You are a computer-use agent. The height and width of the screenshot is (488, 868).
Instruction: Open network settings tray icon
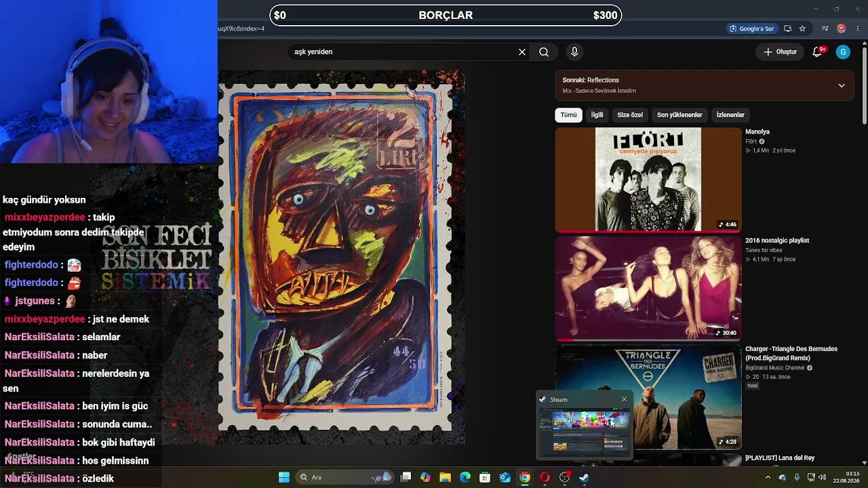click(x=811, y=477)
